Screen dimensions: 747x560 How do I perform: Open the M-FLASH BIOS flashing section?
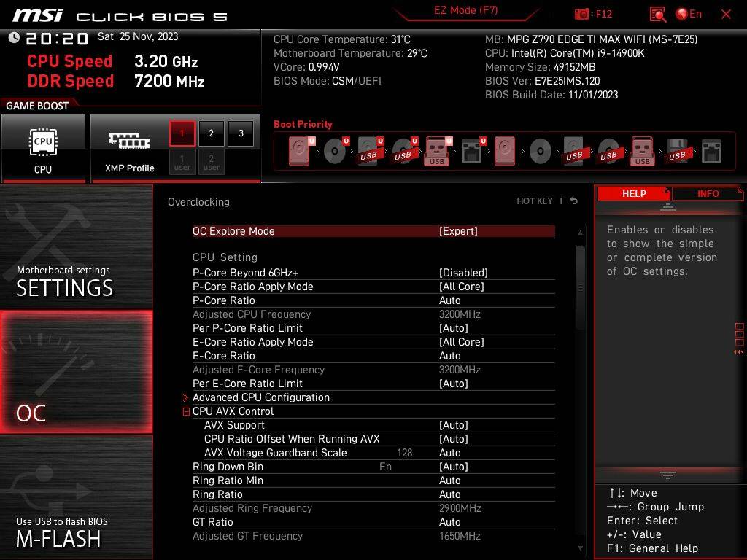[x=76, y=497]
